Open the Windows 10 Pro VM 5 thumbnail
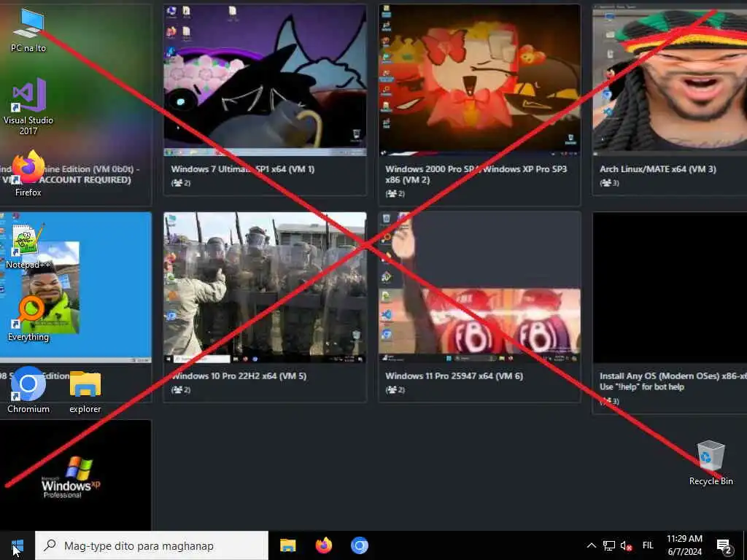Screen dimensions: 747x560 point(266,287)
